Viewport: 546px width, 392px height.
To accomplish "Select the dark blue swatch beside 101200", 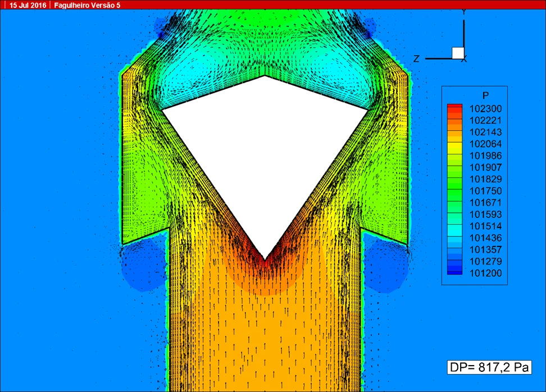I will click(455, 272).
